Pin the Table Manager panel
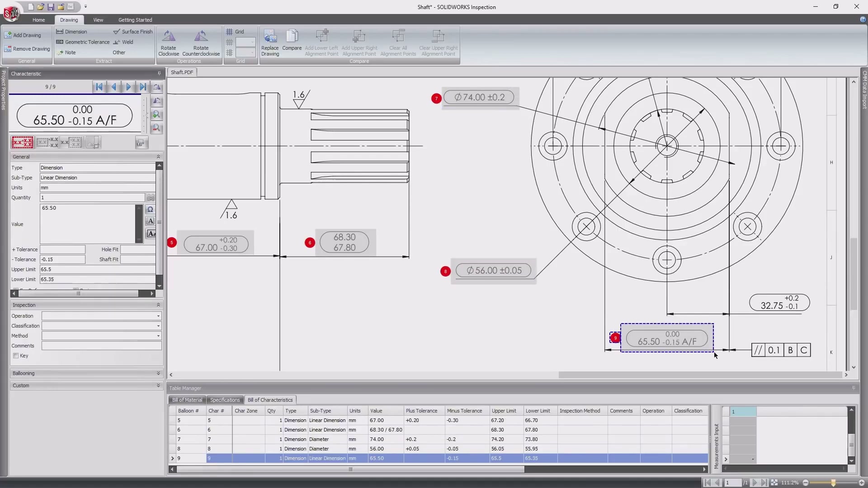The height and width of the screenshot is (488, 868). coord(854,388)
